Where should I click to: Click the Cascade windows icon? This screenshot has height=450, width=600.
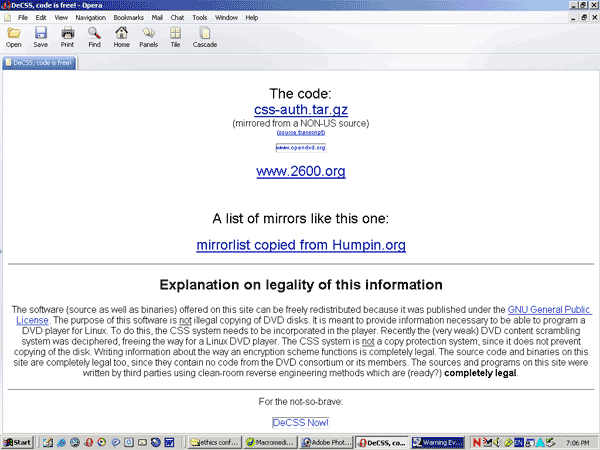click(205, 33)
